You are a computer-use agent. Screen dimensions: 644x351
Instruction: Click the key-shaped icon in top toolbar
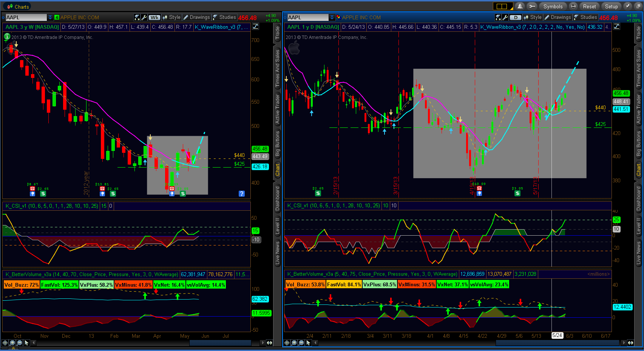(532, 6)
